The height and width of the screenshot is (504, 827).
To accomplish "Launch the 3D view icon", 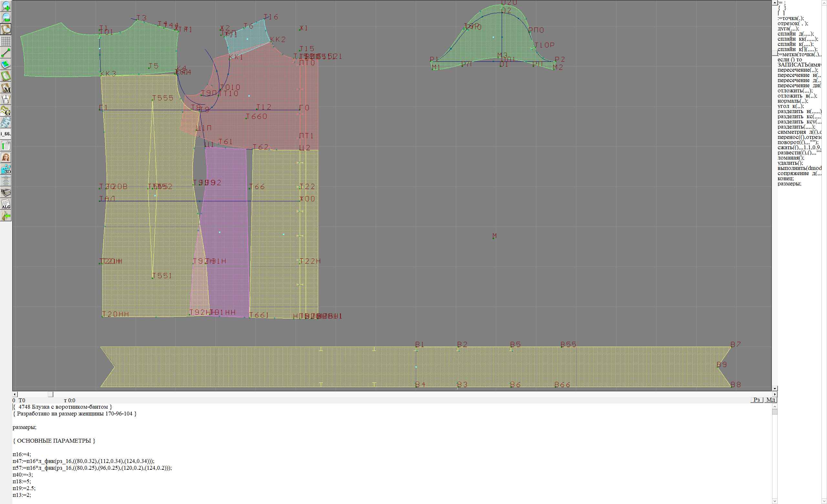I will (6, 169).
